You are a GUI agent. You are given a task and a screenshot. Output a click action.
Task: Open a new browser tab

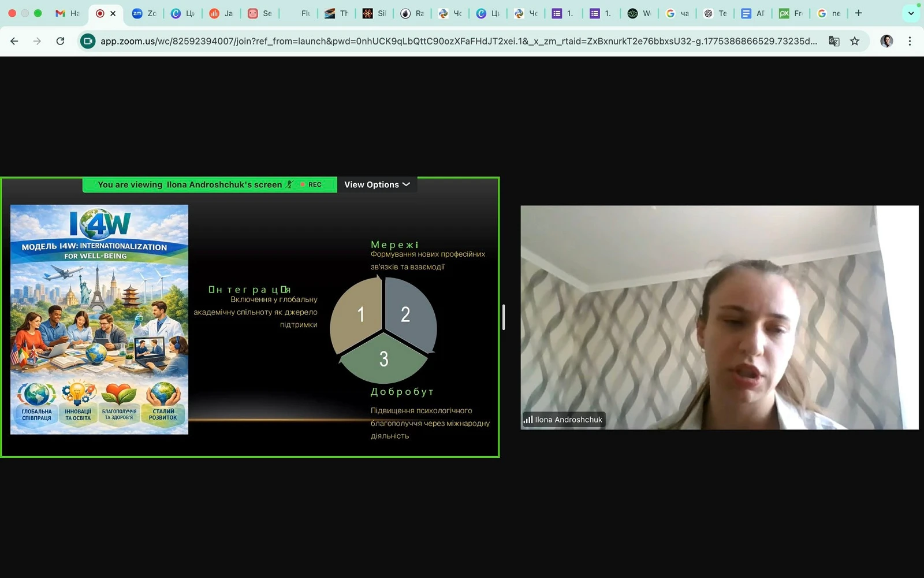pyautogui.click(x=859, y=13)
